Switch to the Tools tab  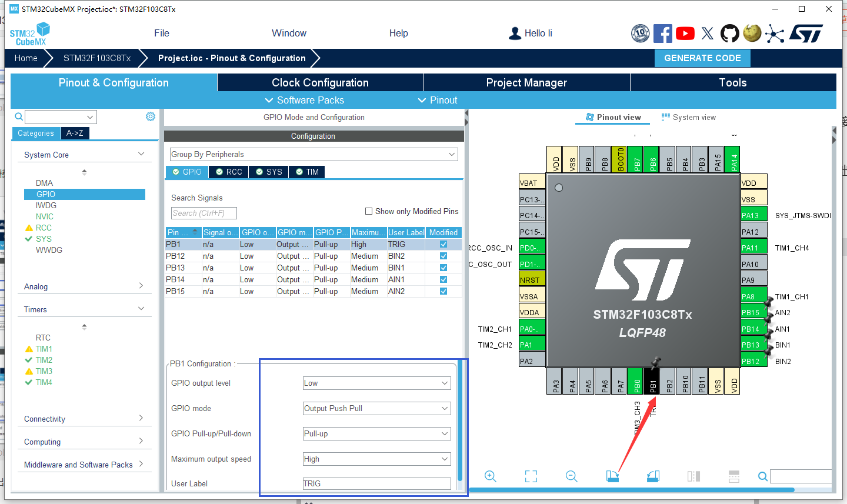[733, 83]
